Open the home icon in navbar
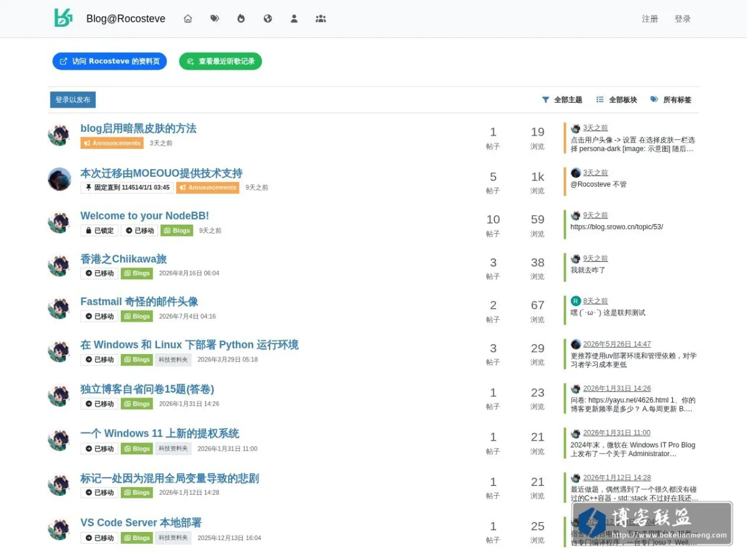 click(x=188, y=19)
